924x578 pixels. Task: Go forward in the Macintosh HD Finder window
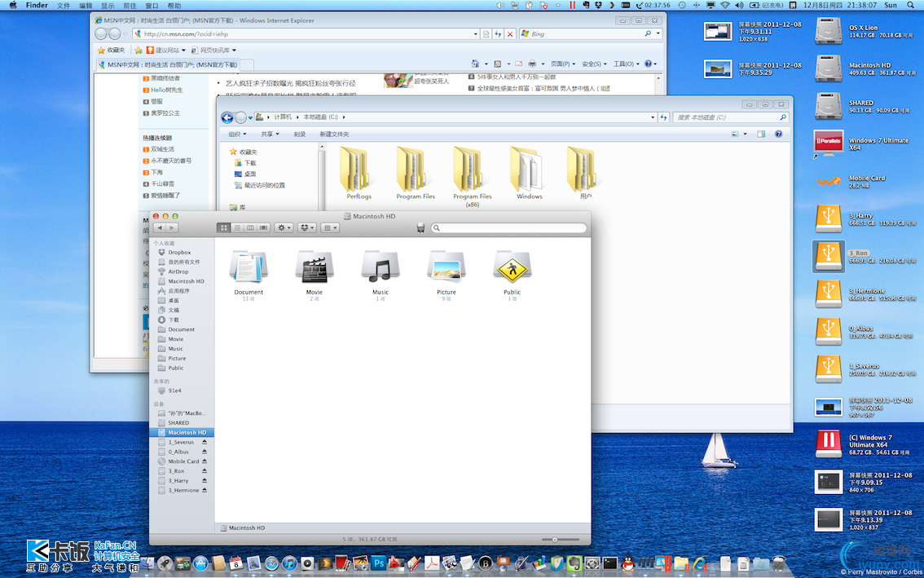(x=171, y=227)
